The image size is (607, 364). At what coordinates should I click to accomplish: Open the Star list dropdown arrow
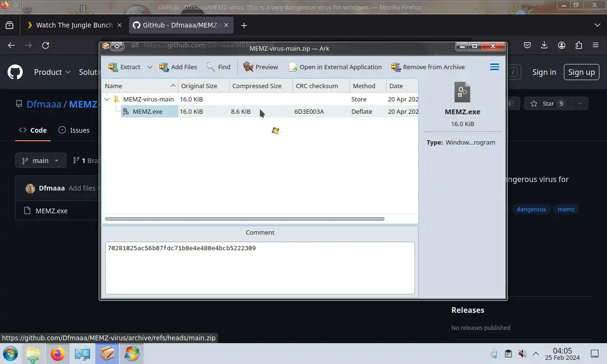click(x=579, y=103)
